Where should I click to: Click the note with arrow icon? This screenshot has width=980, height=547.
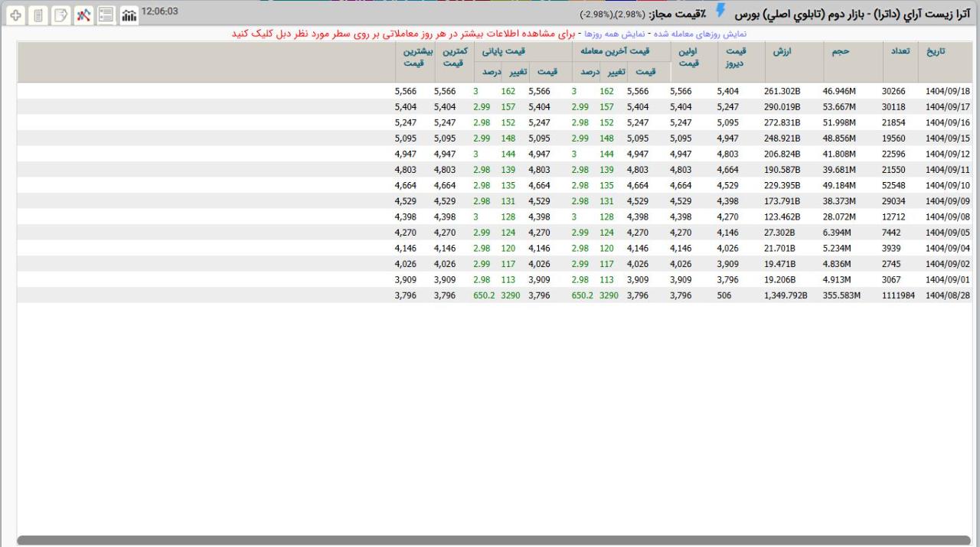pyautogui.click(x=60, y=15)
